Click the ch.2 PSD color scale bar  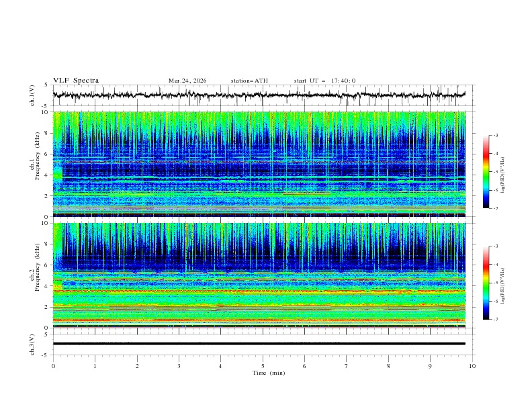(486, 283)
